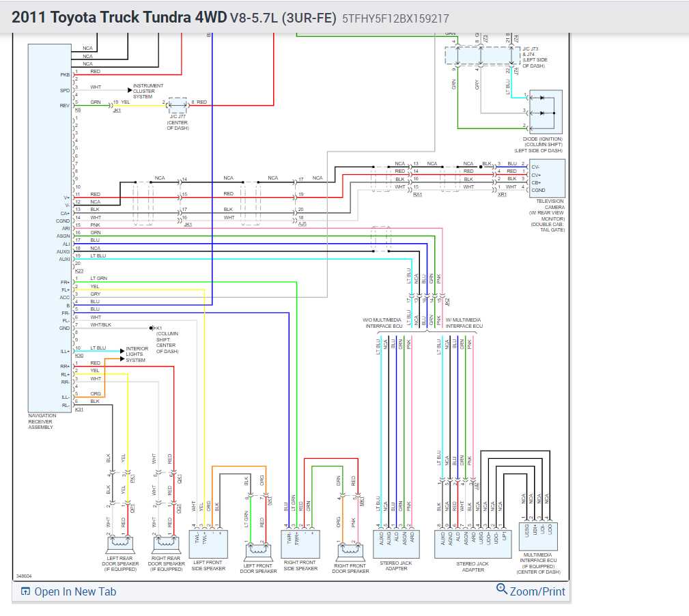Image resolution: width=689 pixels, height=616 pixels.
Task: Click the MULTIMEDIA INTERFACE ECU (IF EQUIPPED) label
Action: point(538,563)
